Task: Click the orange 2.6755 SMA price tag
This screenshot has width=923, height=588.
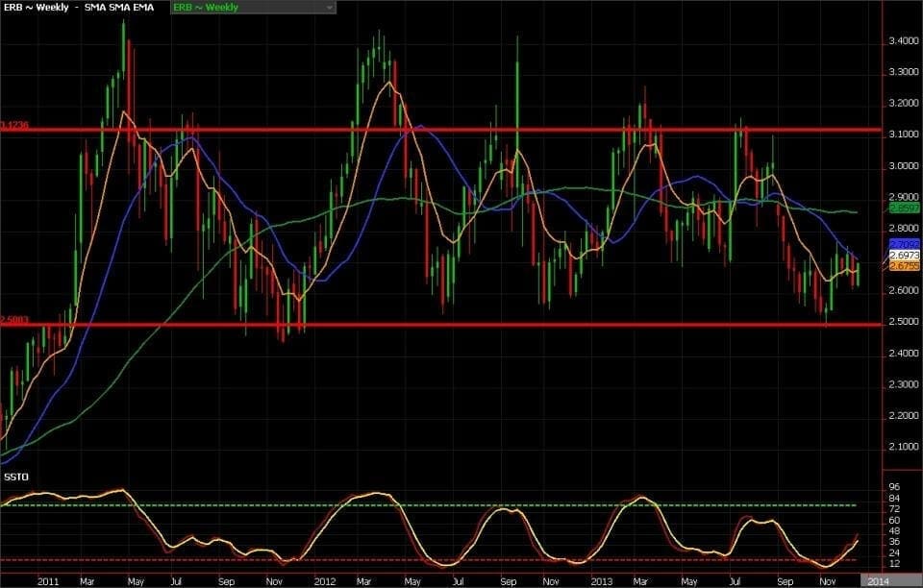Action: (x=905, y=268)
